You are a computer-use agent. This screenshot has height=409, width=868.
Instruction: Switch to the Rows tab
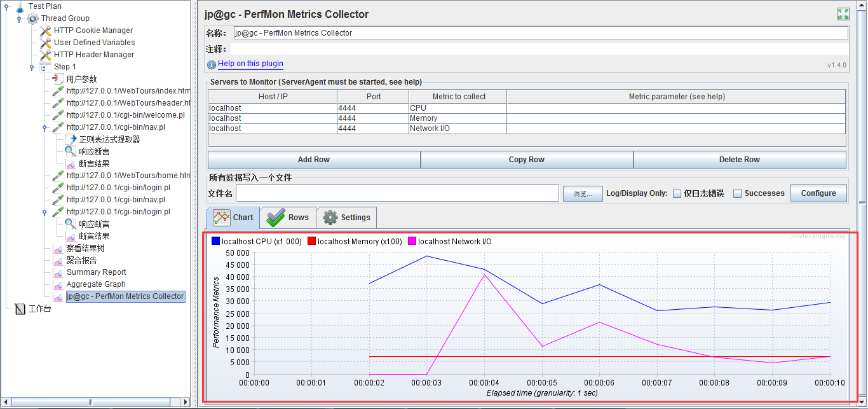click(288, 218)
